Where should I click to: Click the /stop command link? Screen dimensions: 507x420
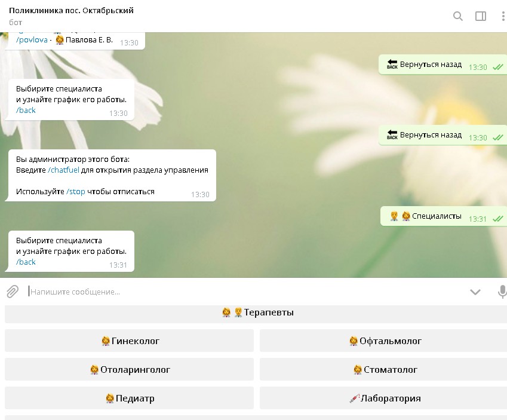click(x=76, y=192)
